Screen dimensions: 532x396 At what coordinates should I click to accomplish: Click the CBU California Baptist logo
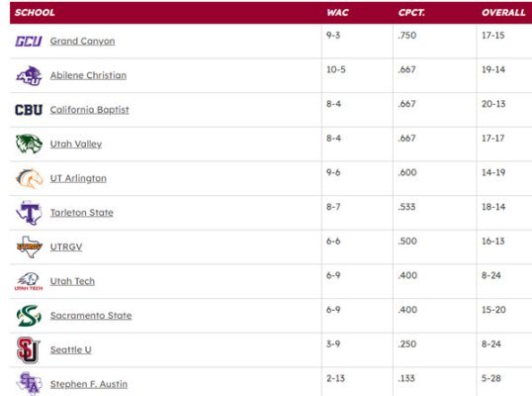pos(29,110)
